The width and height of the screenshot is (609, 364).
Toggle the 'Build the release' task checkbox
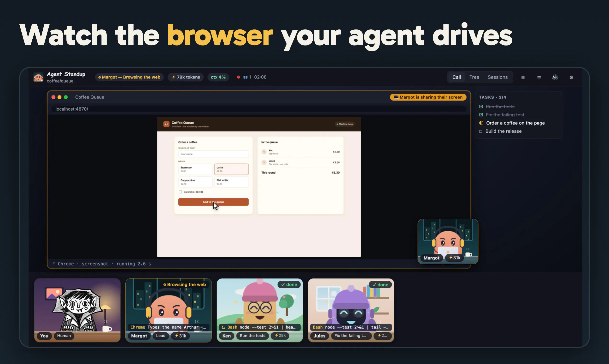coord(481,131)
